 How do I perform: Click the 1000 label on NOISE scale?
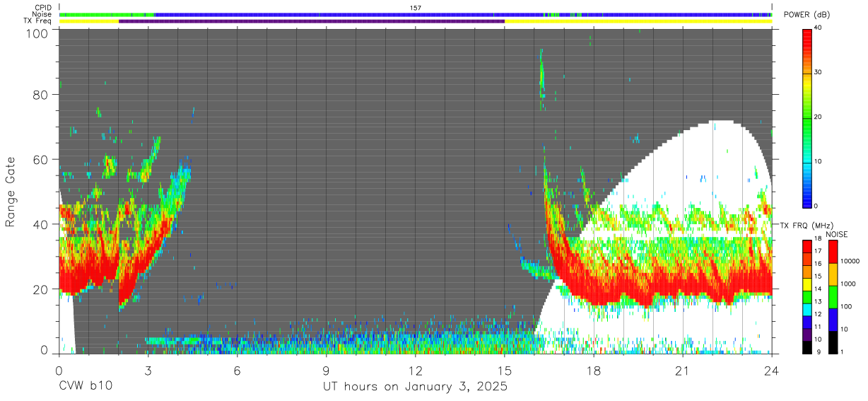click(x=848, y=282)
